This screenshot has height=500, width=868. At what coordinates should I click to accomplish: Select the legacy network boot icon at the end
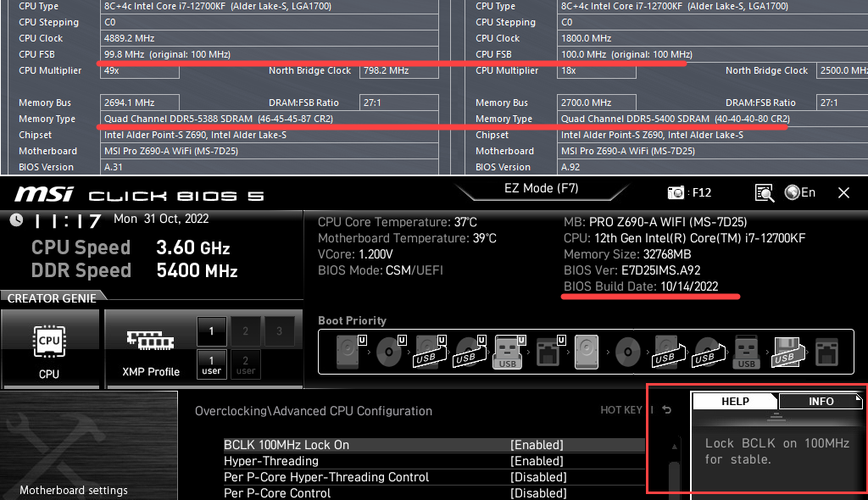click(x=827, y=351)
